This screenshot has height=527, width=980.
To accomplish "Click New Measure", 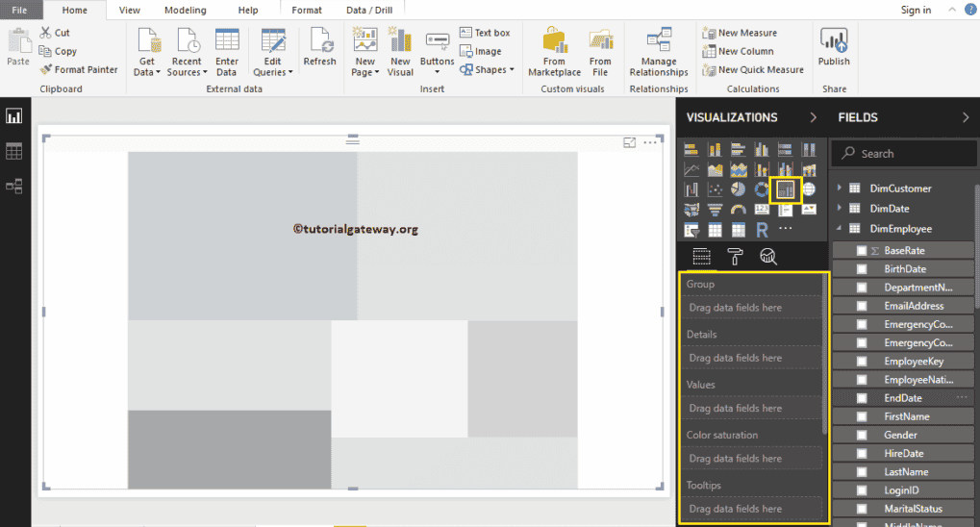I will [740, 33].
